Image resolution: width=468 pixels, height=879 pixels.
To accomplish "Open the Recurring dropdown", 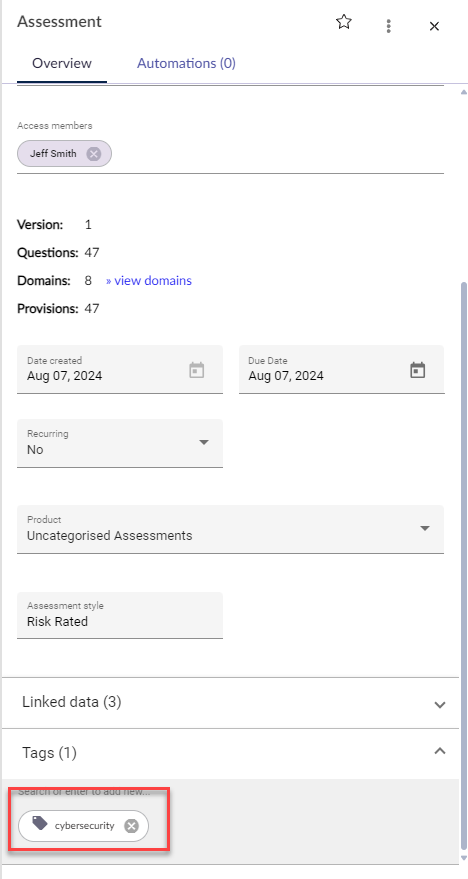I will pos(120,443).
